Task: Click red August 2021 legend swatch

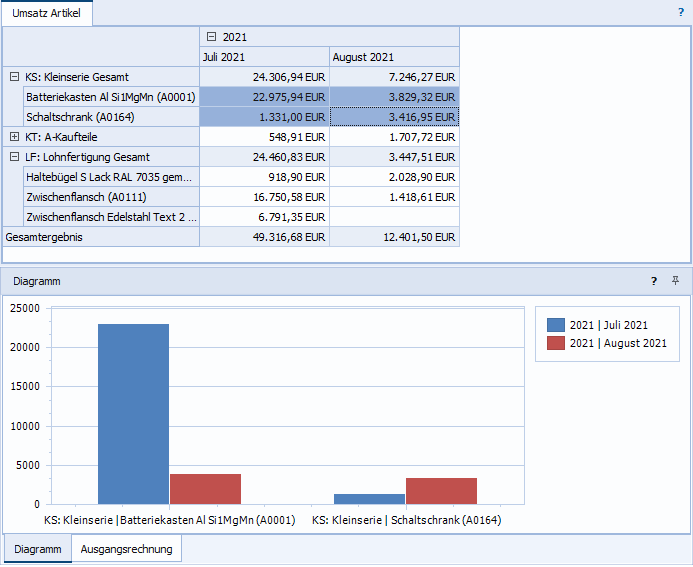Action: [x=556, y=344]
